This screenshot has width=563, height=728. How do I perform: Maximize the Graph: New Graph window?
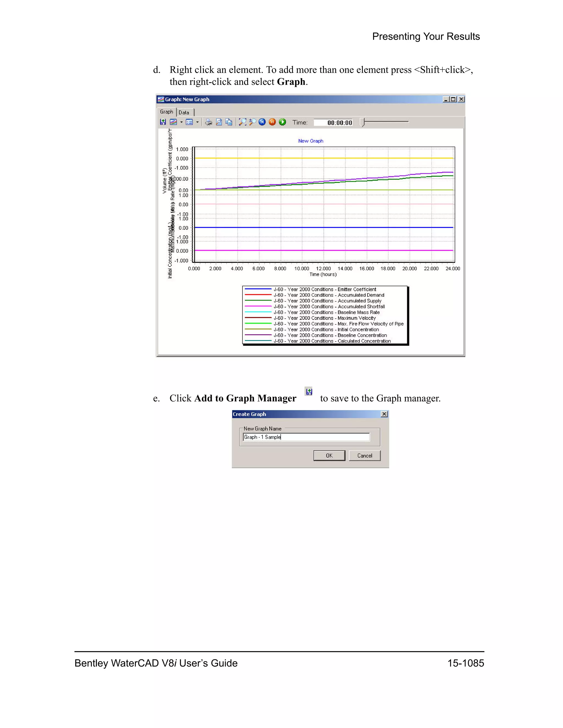pyautogui.click(x=453, y=99)
